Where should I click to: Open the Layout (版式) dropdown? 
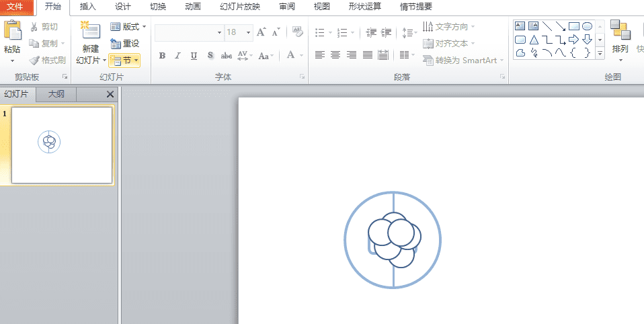(x=128, y=27)
